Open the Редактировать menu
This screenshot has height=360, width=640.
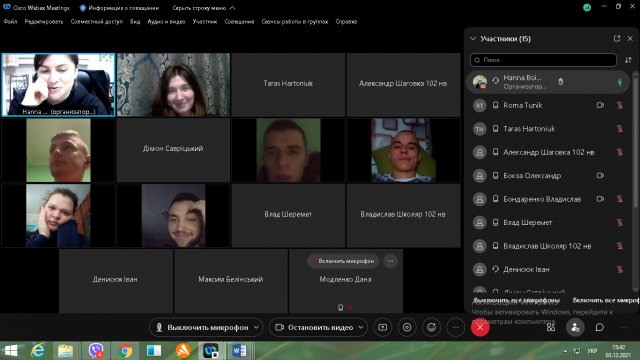[44, 22]
